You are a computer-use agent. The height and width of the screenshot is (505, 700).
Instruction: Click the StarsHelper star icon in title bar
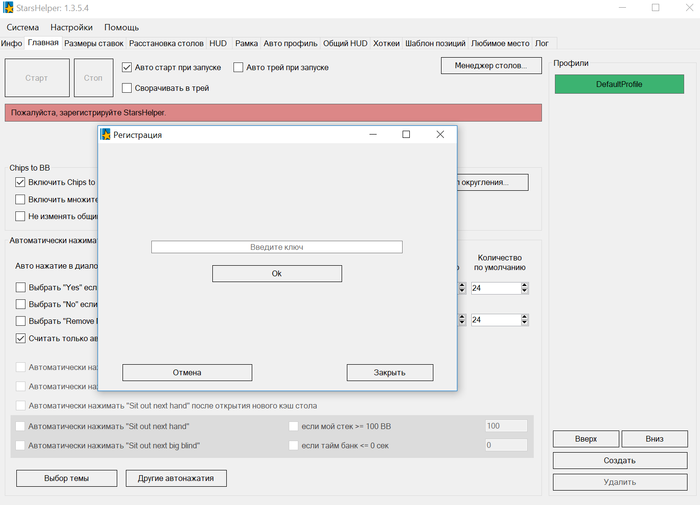coord(8,8)
